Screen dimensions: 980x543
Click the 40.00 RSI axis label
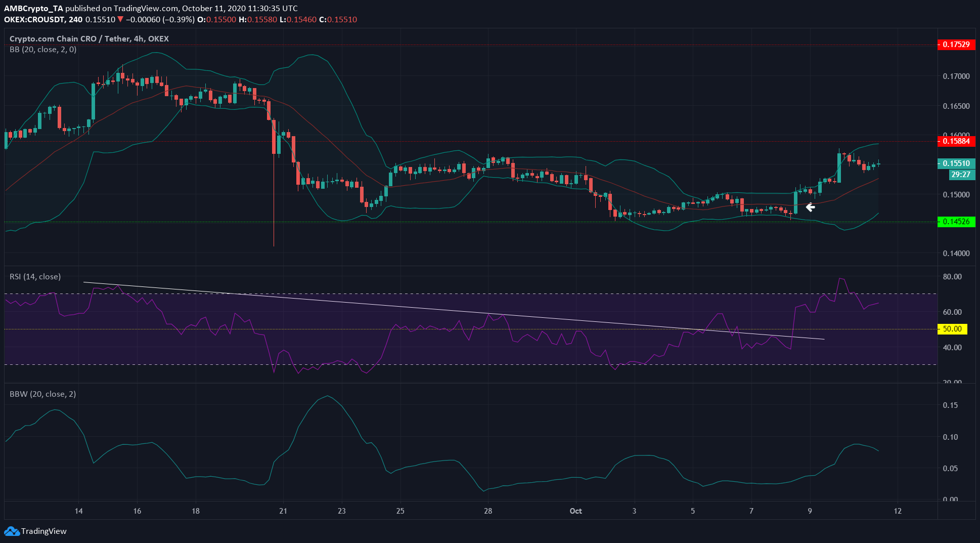pyautogui.click(x=953, y=348)
